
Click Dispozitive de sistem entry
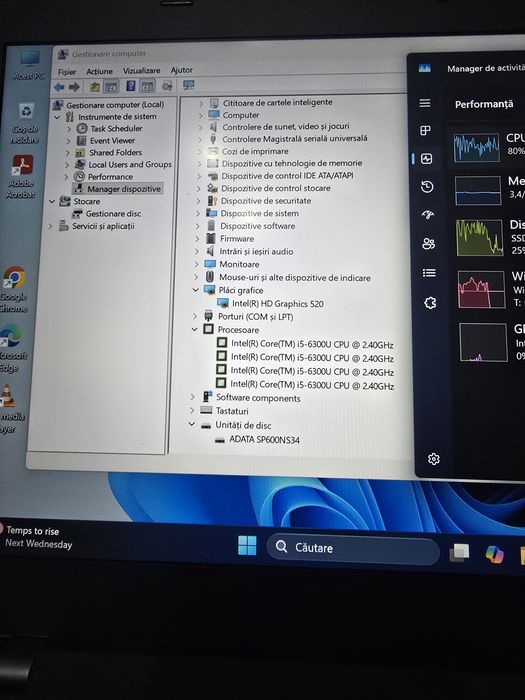point(259,213)
